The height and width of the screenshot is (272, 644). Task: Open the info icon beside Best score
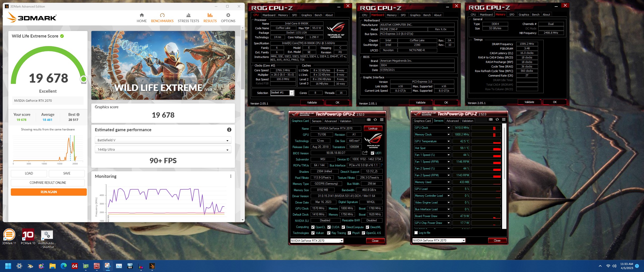(x=78, y=115)
